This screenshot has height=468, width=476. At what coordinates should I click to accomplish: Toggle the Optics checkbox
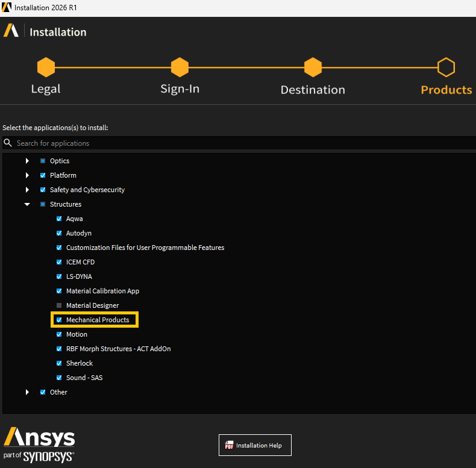coord(43,161)
